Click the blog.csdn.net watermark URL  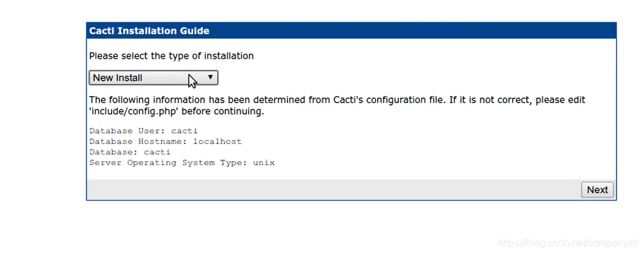click(569, 243)
